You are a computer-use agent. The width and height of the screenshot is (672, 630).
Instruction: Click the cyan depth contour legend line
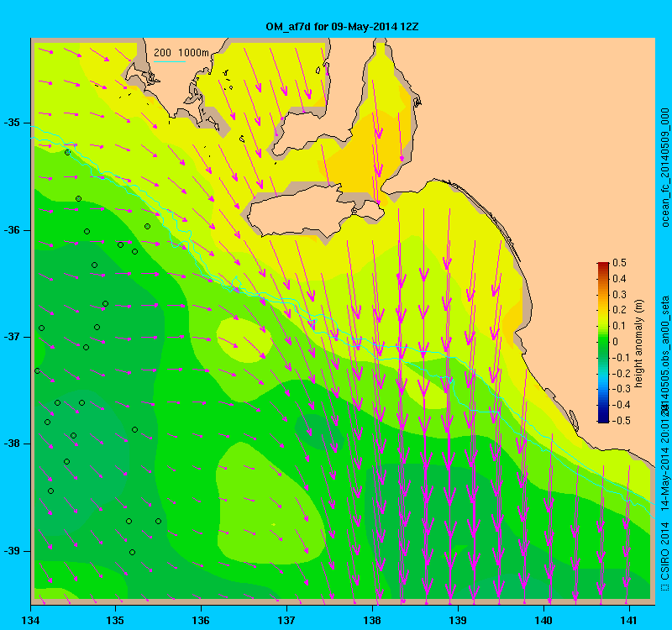[x=170, y=61]
